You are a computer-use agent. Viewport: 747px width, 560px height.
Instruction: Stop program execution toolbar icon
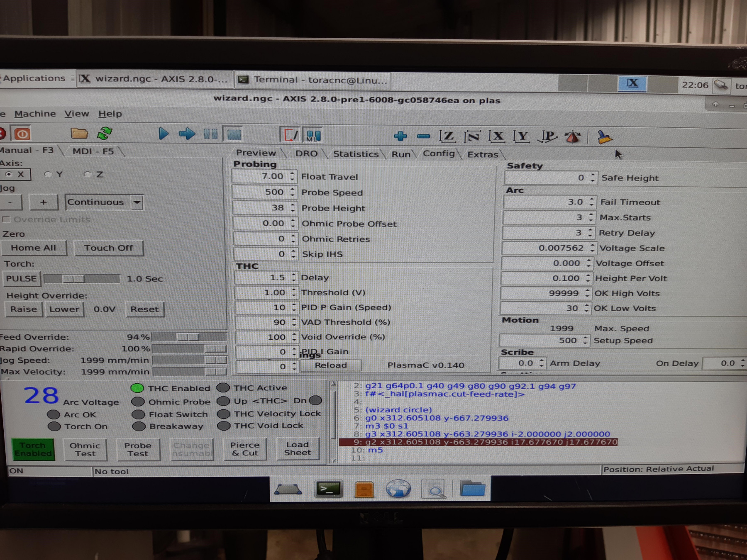coord(234,134)
